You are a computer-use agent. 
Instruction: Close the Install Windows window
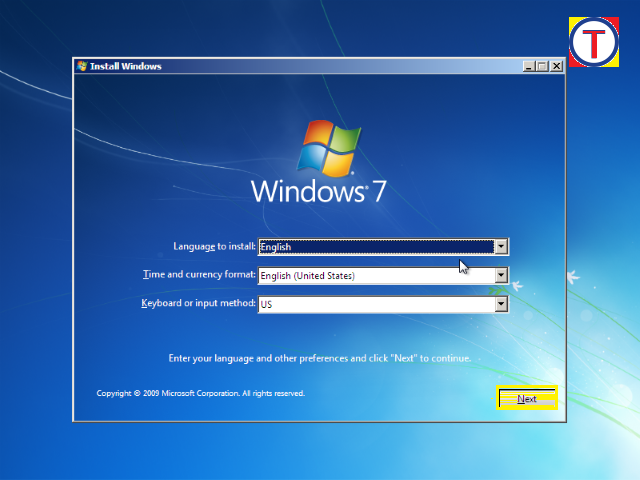pos(556,66)
